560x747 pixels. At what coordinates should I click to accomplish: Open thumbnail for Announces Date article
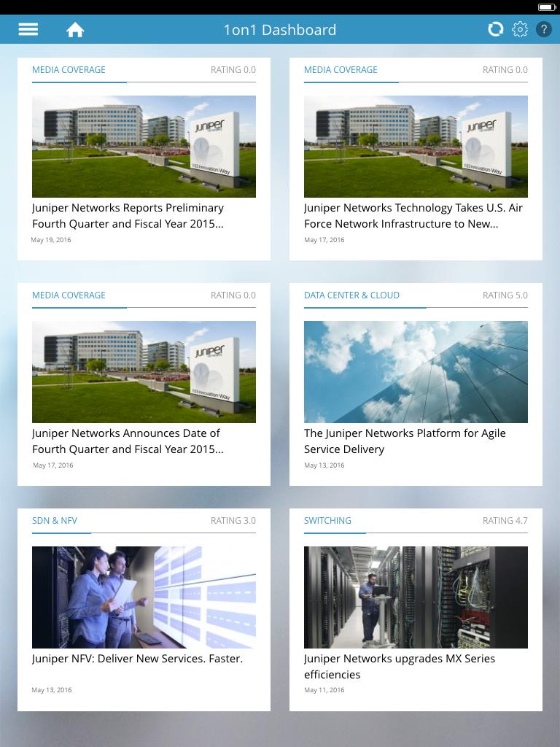144,372
